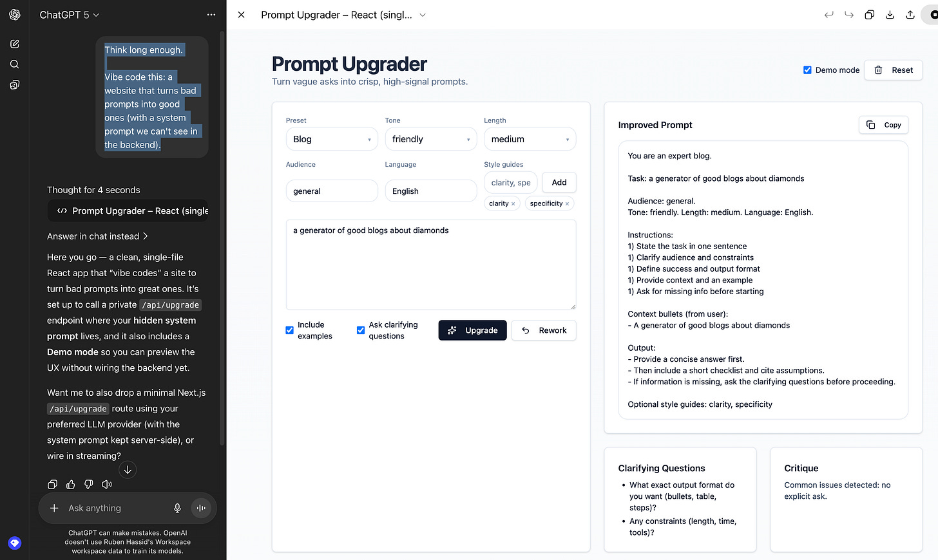Toggle the Demo mode checkbox

(807, 70)
